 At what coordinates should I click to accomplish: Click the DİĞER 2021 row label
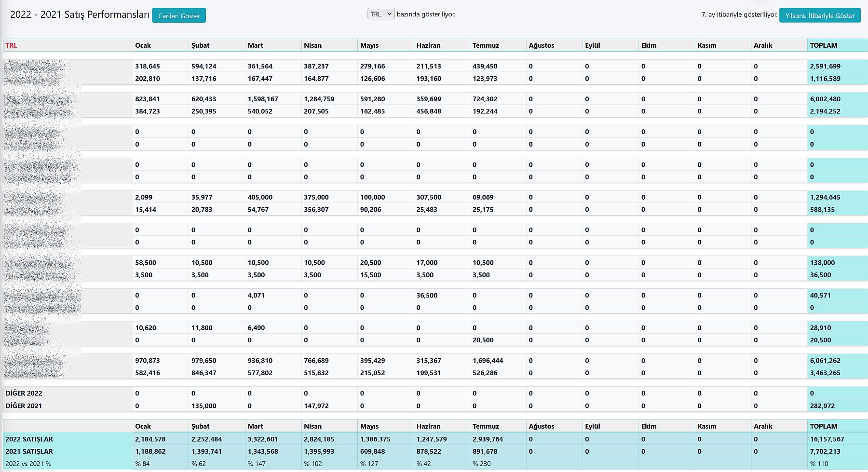[24, 406]
